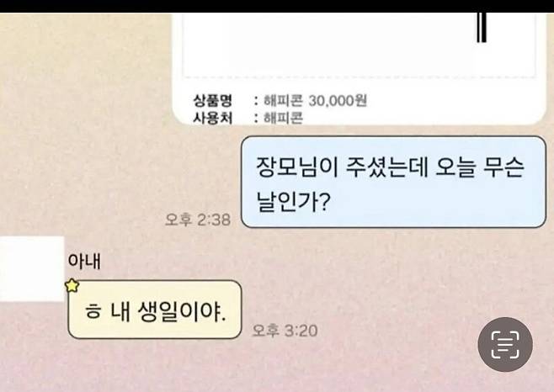554x392 pixels.
Task: Click the 사용처 label
Action: point(212,118)
